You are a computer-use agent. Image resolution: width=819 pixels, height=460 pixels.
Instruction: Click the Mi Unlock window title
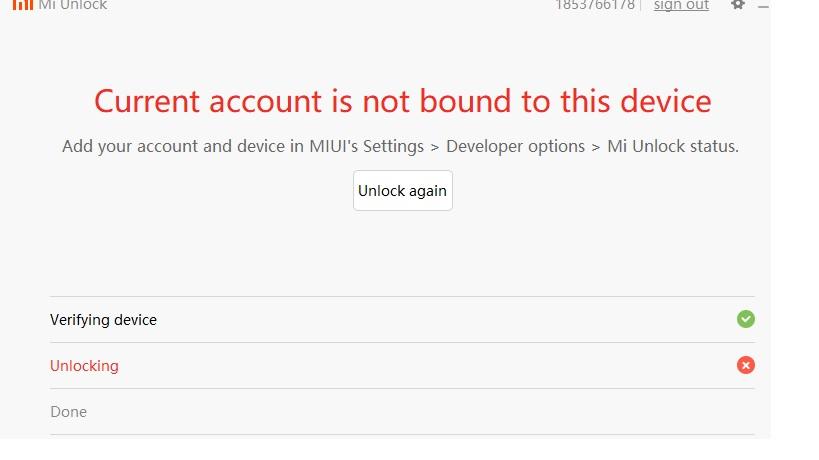[72, 5]
